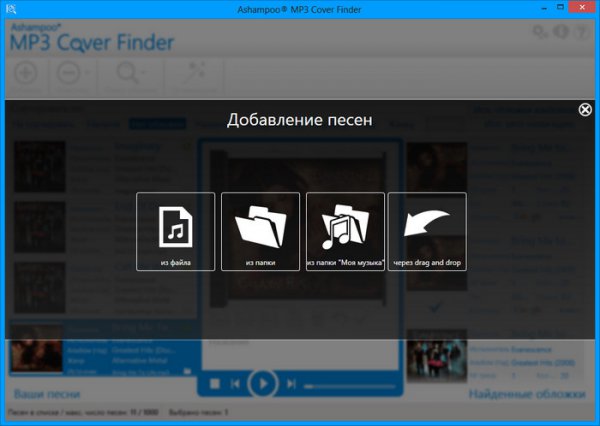Image resolution: width=600 pixels, height=426 pixels.
Task: Click the dimmed minus (remove songs) toolbar icon
Action: click(69, 73)
